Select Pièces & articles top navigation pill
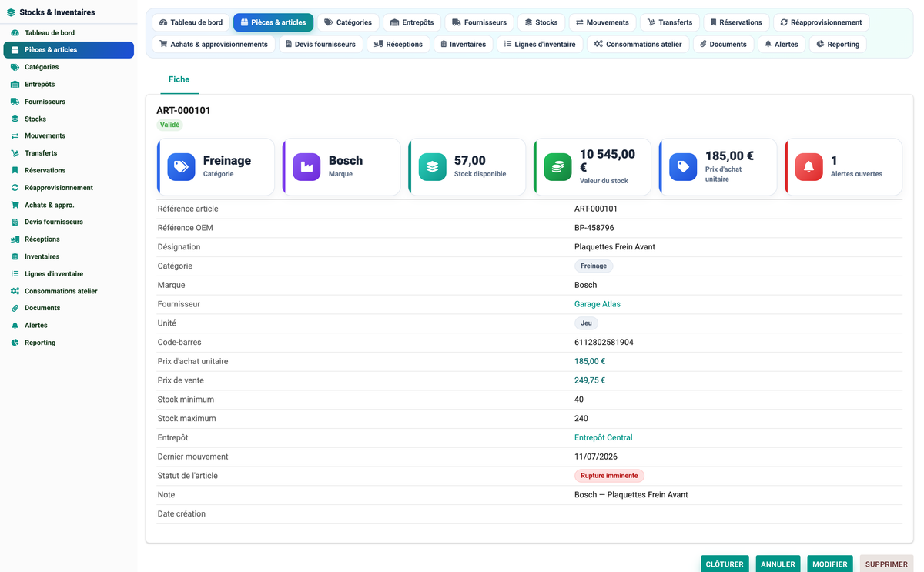 [273, 22]
